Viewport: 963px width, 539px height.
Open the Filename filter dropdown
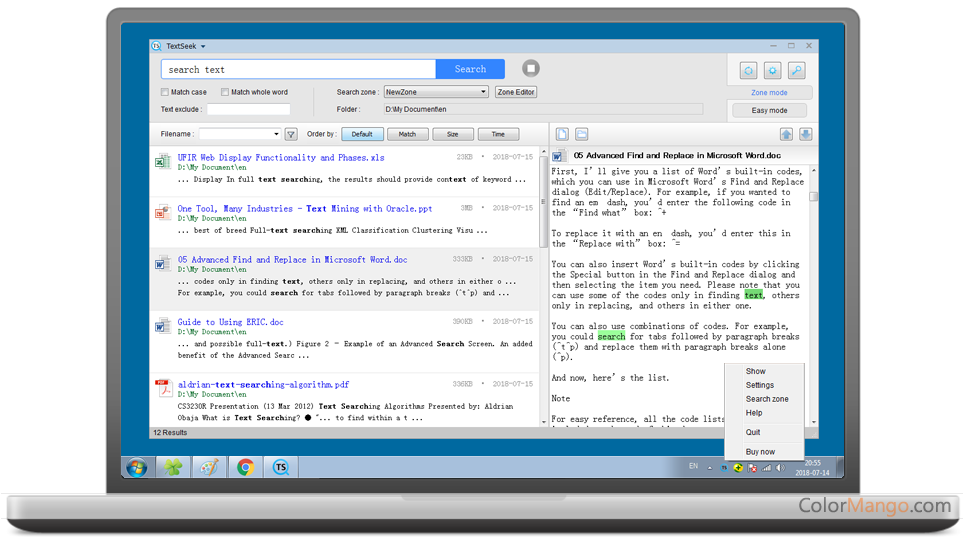[x=276, y=134]
